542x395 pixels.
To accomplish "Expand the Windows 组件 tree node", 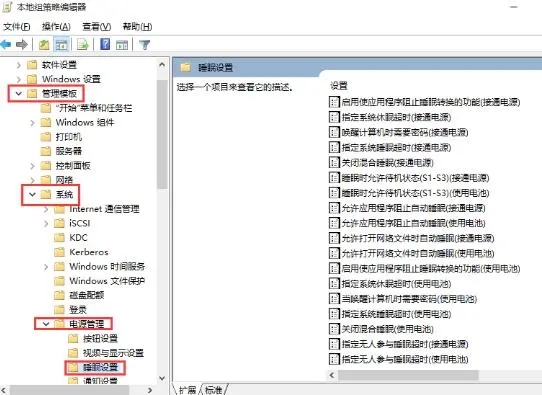I will pyautogui.click(x=32, y=123).
